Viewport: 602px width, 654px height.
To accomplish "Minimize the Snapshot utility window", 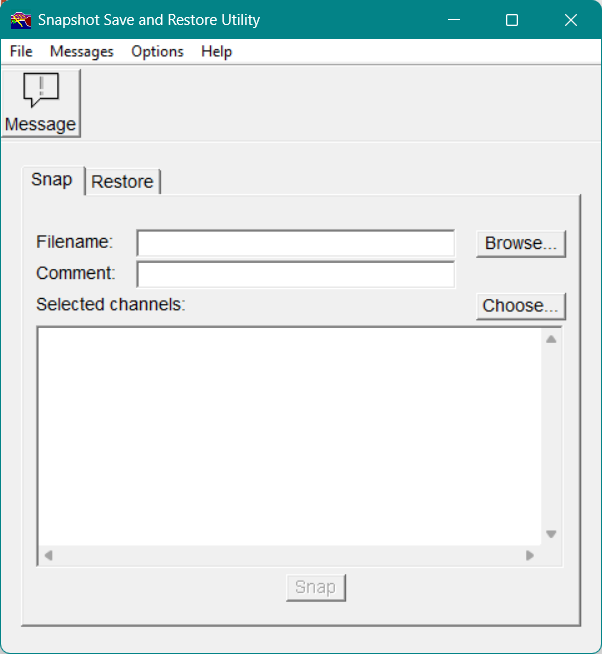I will point(454,20).
